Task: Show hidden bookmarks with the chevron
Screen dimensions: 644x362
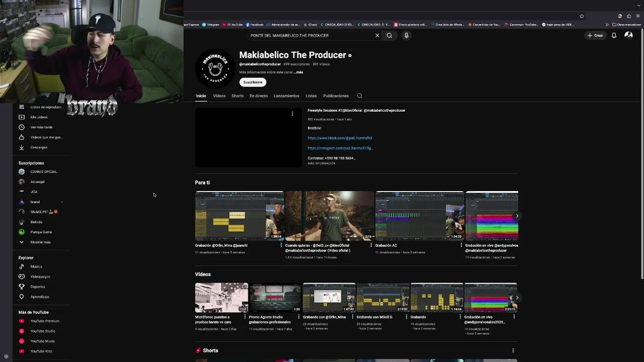Action: coord(607,25)
